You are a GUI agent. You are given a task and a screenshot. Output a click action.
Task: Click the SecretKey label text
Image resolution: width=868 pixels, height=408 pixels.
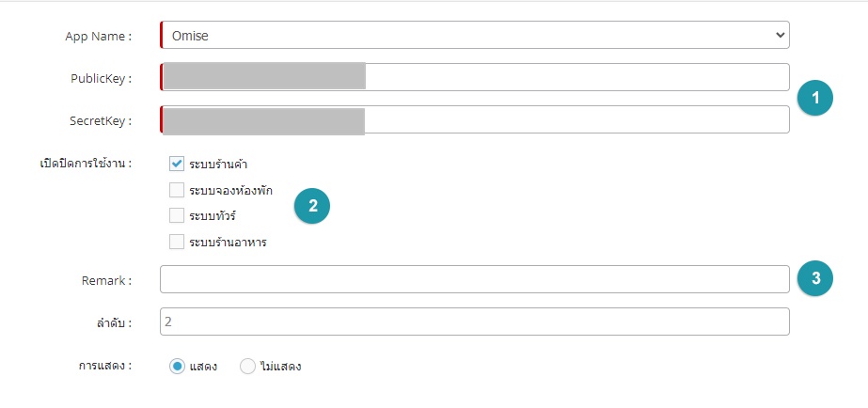click(101, 121)
